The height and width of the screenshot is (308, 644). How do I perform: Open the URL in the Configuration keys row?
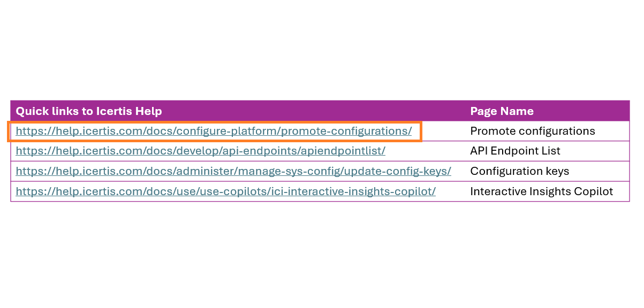233,171
